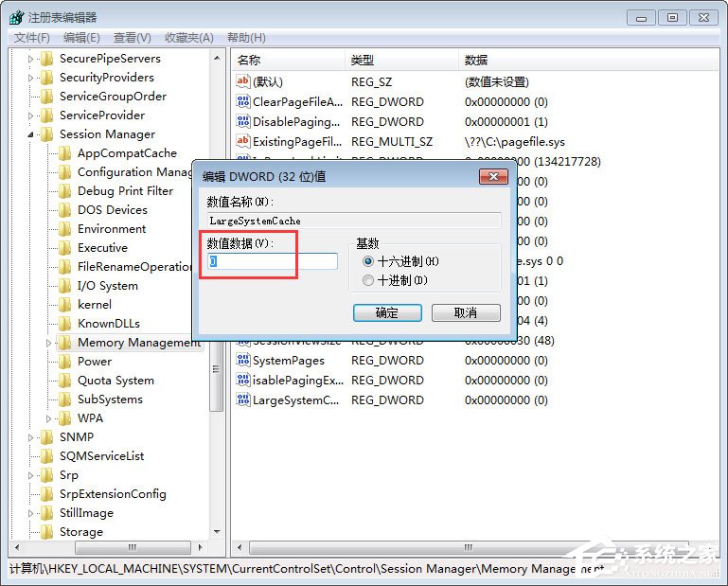This screenshot has width=728, height=586.
Task: Confirm the DWORD edit with 确定
Action: tap(387, 313)
